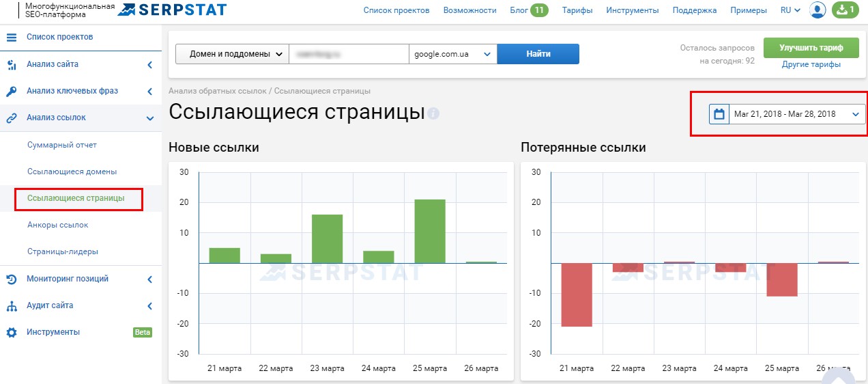868x384 pixels.
Task: Open Поддержка in top navigation
Action: click(x=695, y=10)
